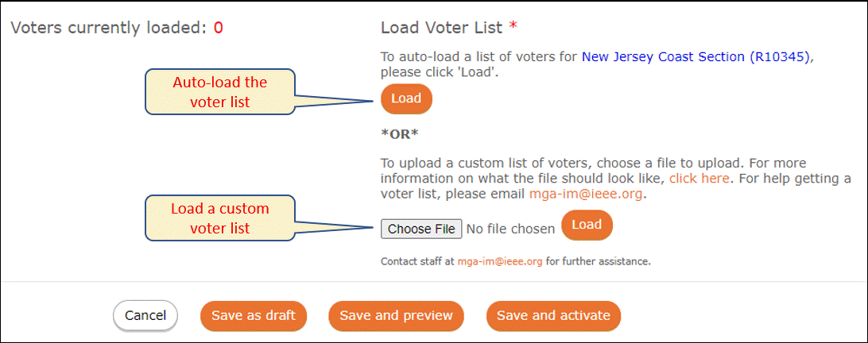Image resolution: width=868 pixels, height=343 pixels.
Task: Click the *OR* separator text
Action: [x=399, y=135]
